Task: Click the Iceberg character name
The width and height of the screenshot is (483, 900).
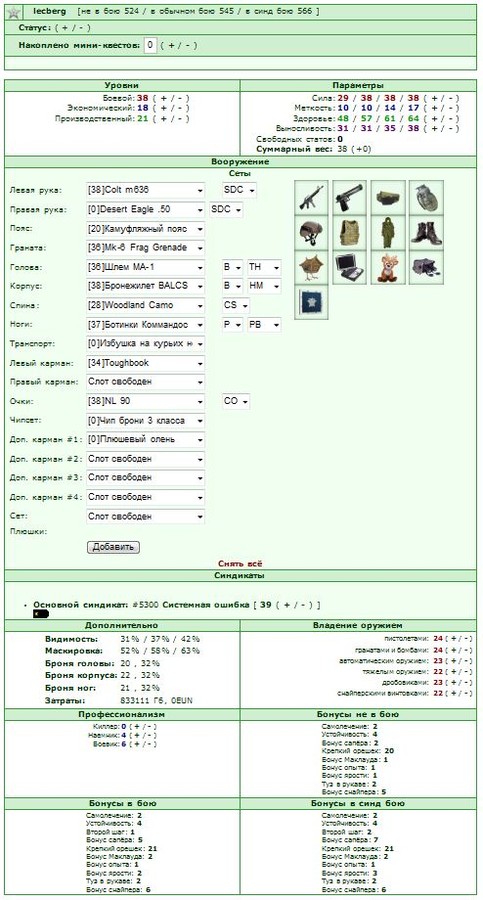Action: pos(49,11)
